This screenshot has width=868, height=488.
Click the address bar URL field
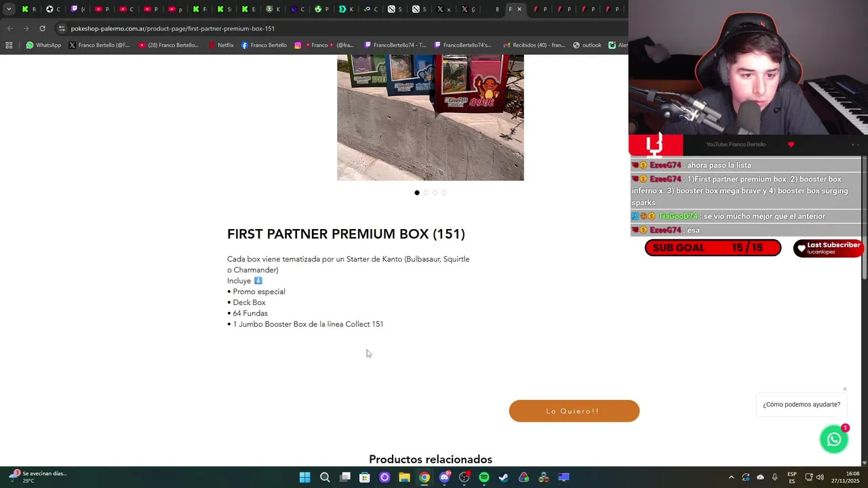[339, 28]
